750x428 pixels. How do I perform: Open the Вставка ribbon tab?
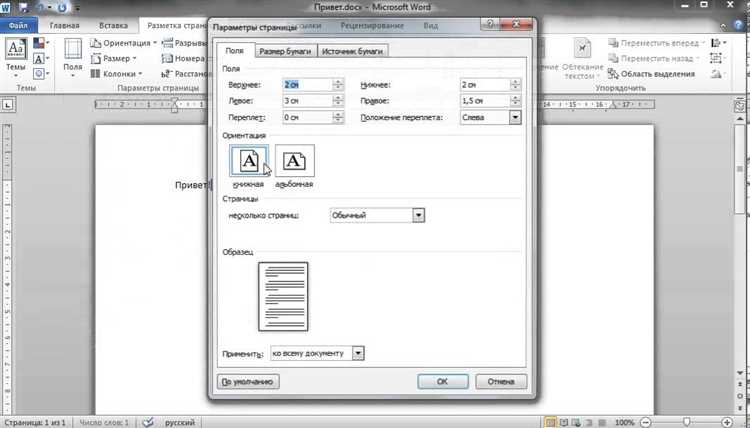(x=113, y=25)
